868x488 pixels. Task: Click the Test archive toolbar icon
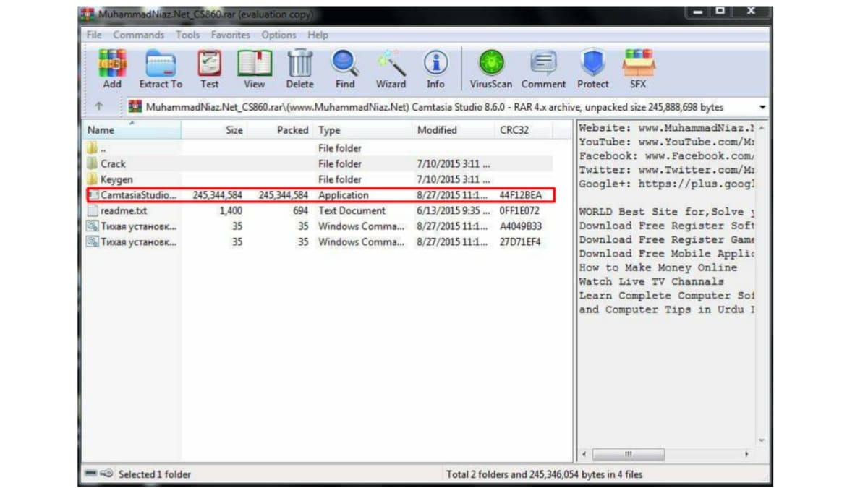pos(210,64)
